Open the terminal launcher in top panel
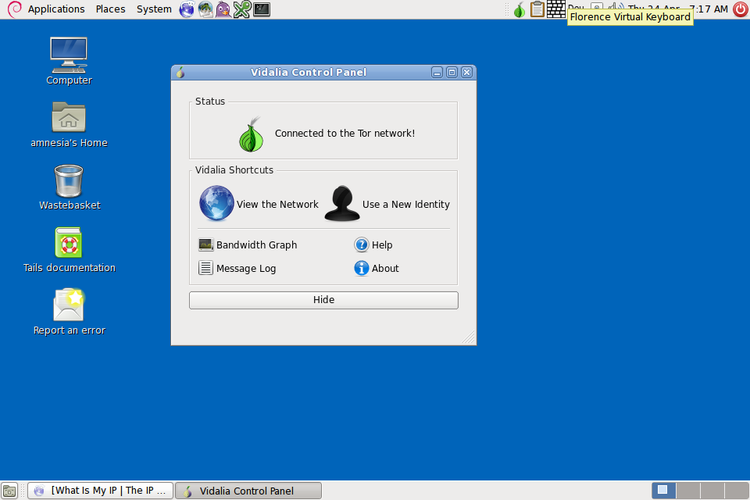The width and height of the screenshot is (750, 500). 262,10
